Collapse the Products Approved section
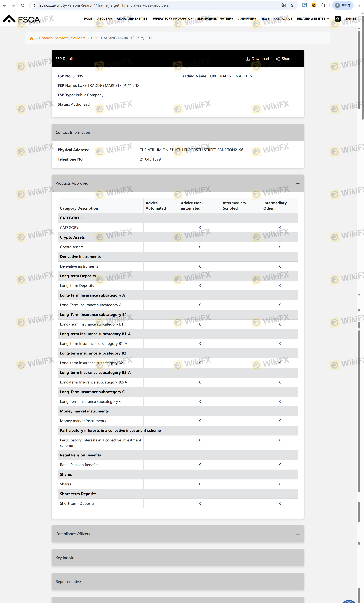Screen dimensions: 364x603 click(298, 184)
